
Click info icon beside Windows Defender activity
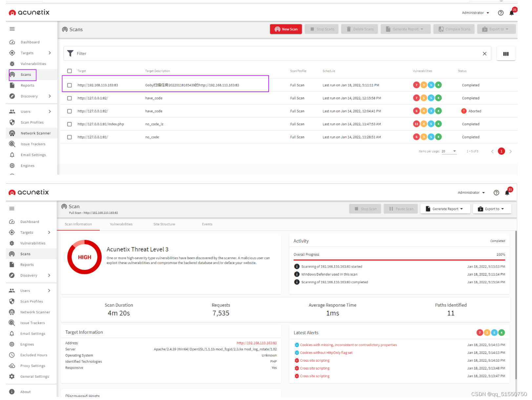coord(297,274)
